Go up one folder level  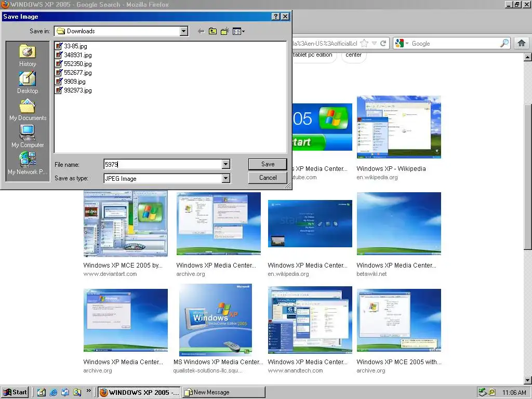click(x=212, y=31)
